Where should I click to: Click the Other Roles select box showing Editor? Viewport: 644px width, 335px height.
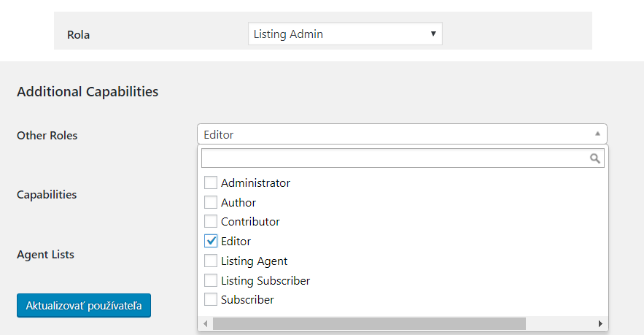point(402,134)
